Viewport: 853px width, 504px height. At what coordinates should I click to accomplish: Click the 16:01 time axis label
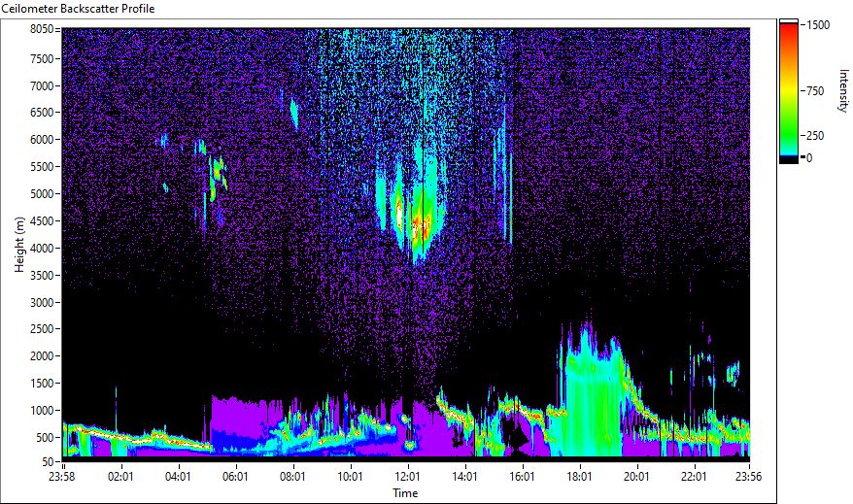pyautogui.click(x=523, y=477)
